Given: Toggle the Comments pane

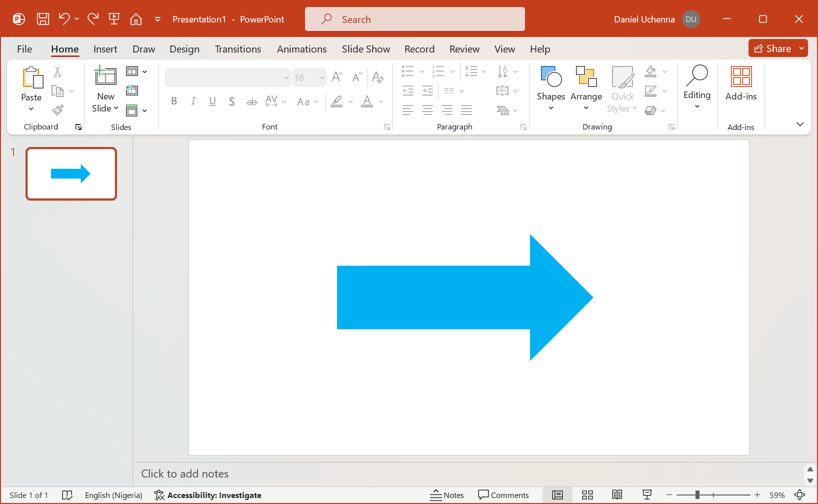Looking at the screenshot, I should click(503, 495).
